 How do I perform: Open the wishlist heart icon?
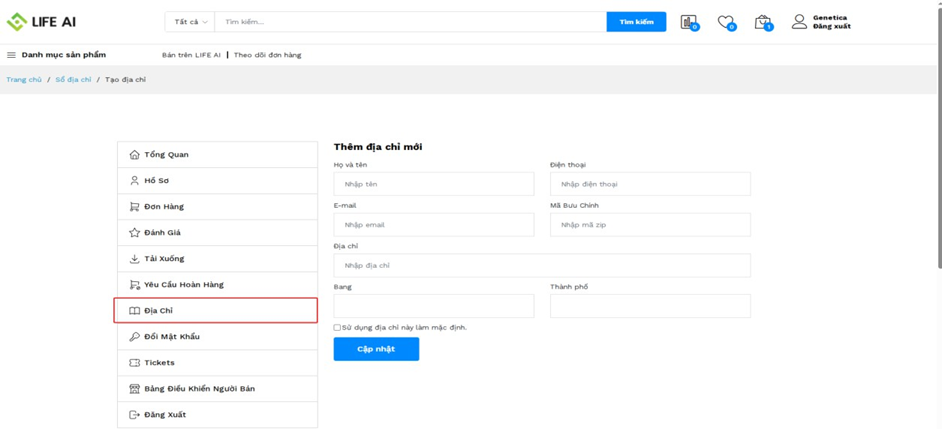click(725, 22)
